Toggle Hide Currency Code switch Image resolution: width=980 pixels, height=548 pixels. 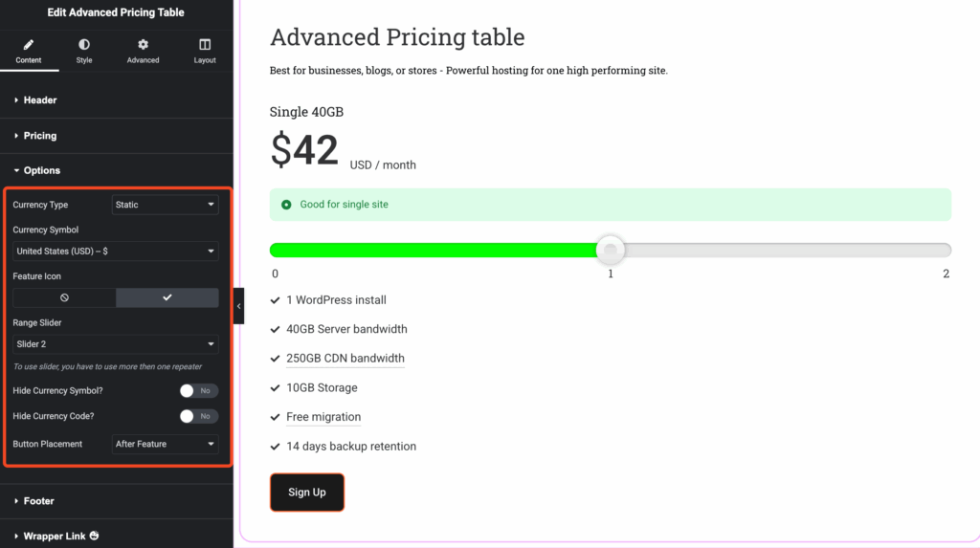[x=198, y=416]
